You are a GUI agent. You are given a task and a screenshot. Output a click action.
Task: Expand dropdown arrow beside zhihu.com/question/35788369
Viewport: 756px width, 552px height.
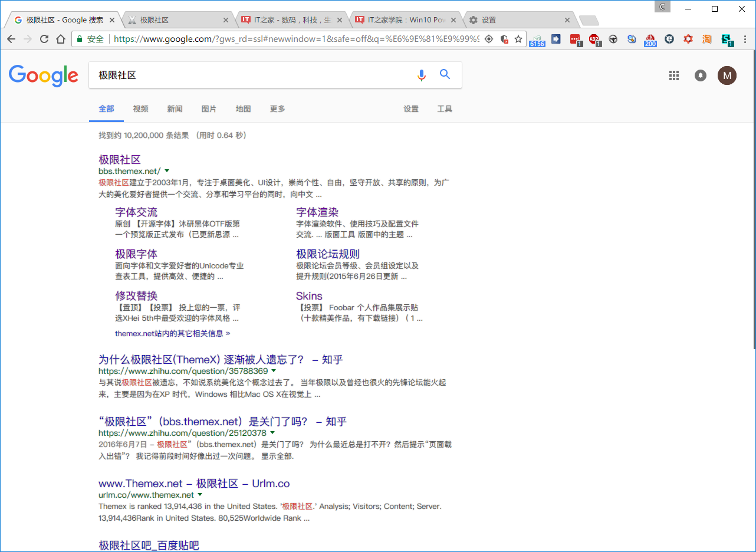[x=274, y=371]
